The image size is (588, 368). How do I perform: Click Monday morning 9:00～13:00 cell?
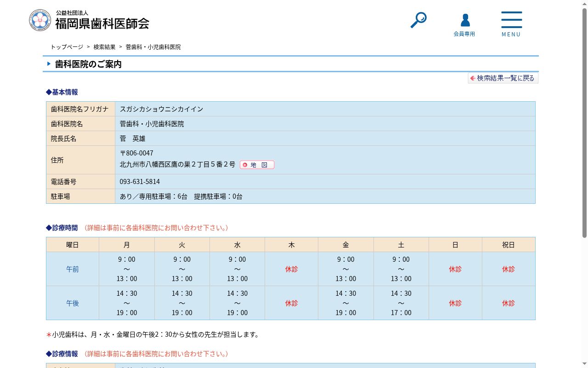point(127,269)
